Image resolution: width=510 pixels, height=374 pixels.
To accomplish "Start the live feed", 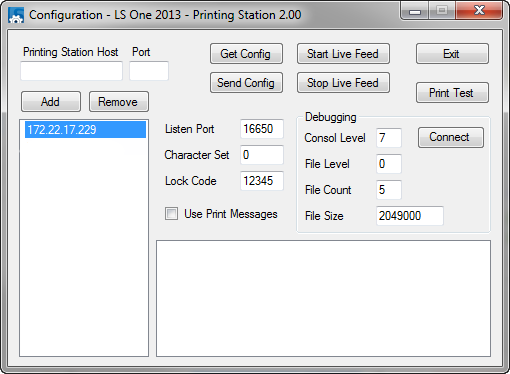I will pos(343,54).
